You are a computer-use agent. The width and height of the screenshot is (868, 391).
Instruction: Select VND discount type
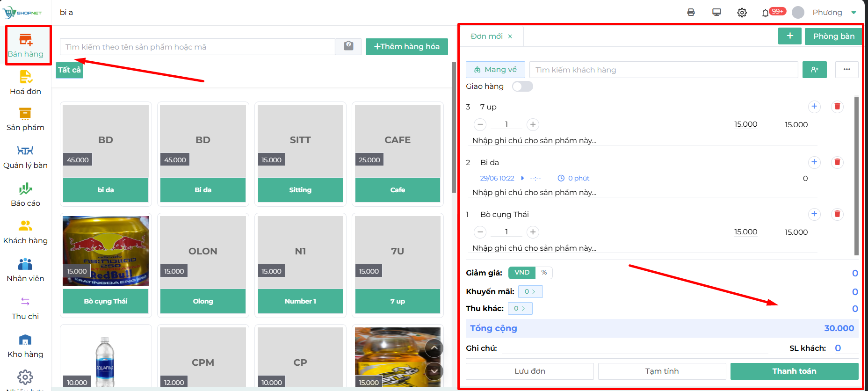pos(522,273)
